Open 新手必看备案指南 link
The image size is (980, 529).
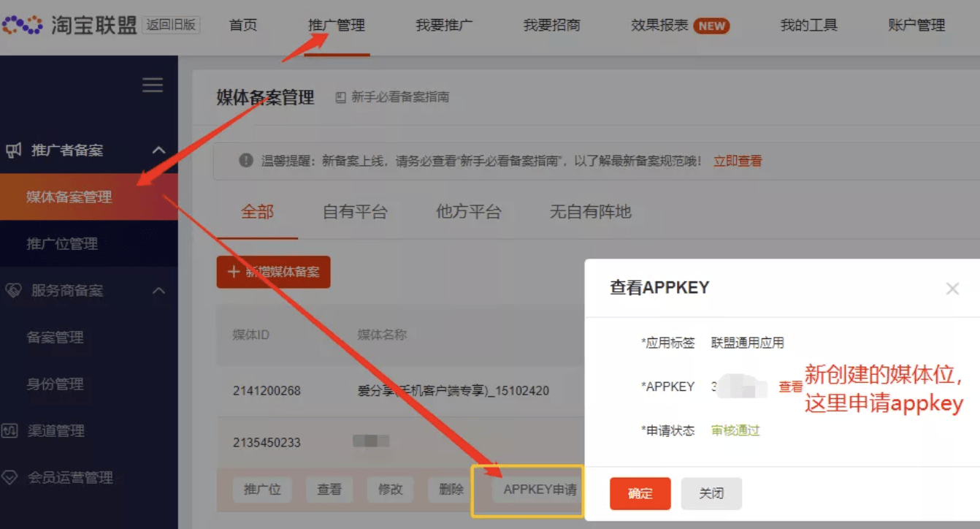pyautogui.click(x=400, y=97)
